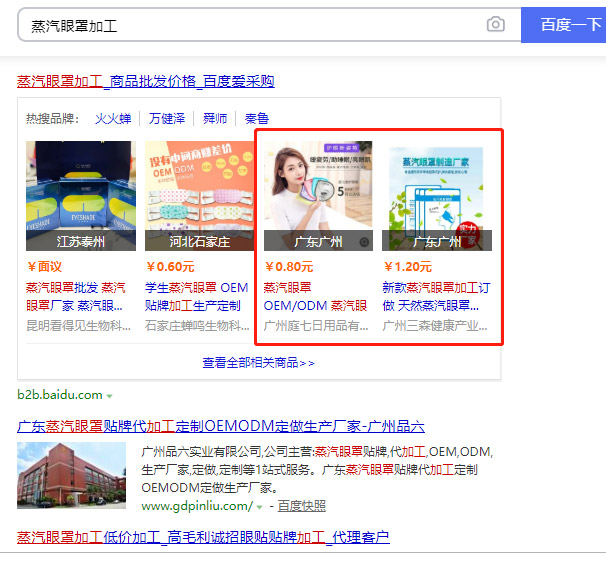Screen dimensions: 606x581
Task: Click the small round icon on 广东广州 ¥0.80 thumbnail
Action: tap(364, 242)
